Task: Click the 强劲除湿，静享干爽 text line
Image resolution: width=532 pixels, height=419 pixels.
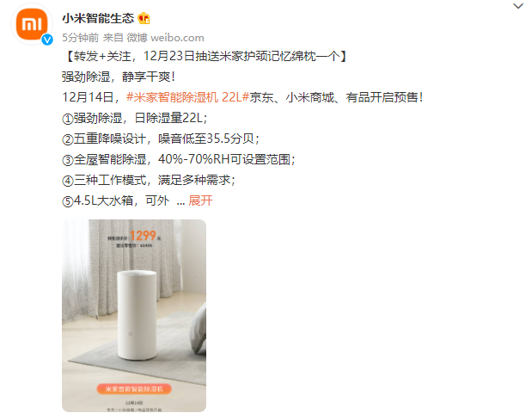Action: [119, 77]
